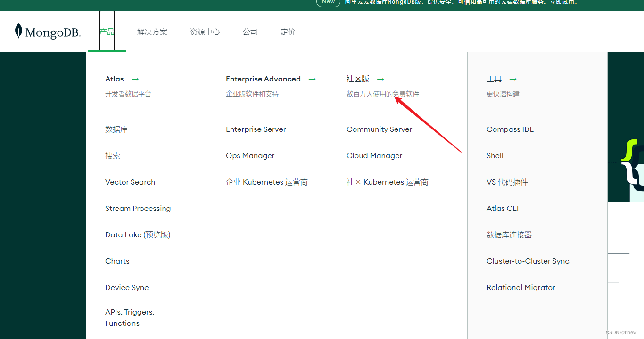644x339 pixels.
Task: Open 企业 Kubernetes 运营商
Action: coord(267,182)
